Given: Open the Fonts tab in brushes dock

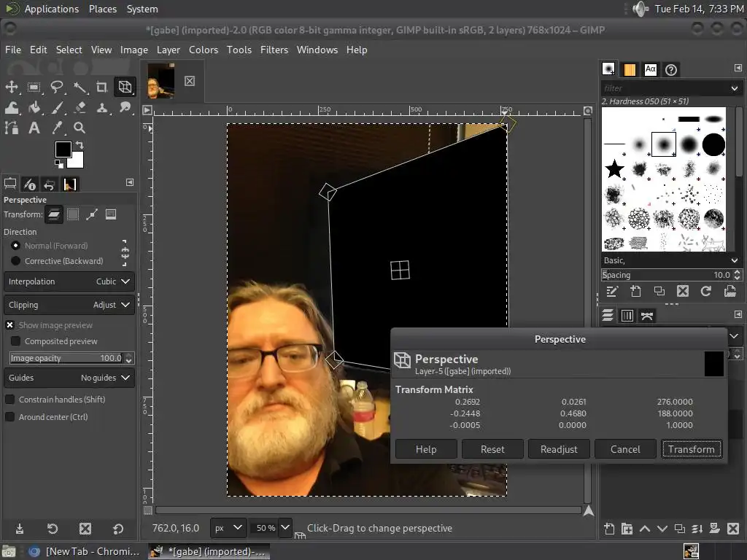Looking at the screenshot, I should coord(650,69).
